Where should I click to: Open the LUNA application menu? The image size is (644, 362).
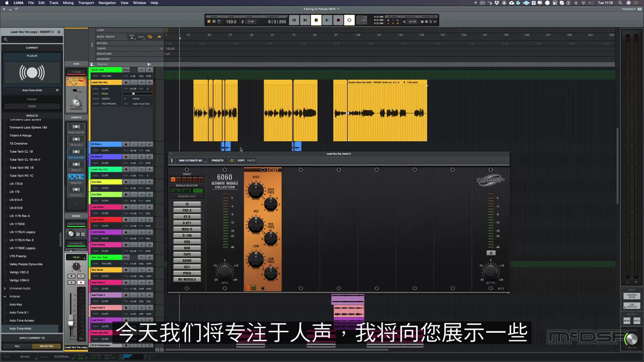[x=18, y=3]
